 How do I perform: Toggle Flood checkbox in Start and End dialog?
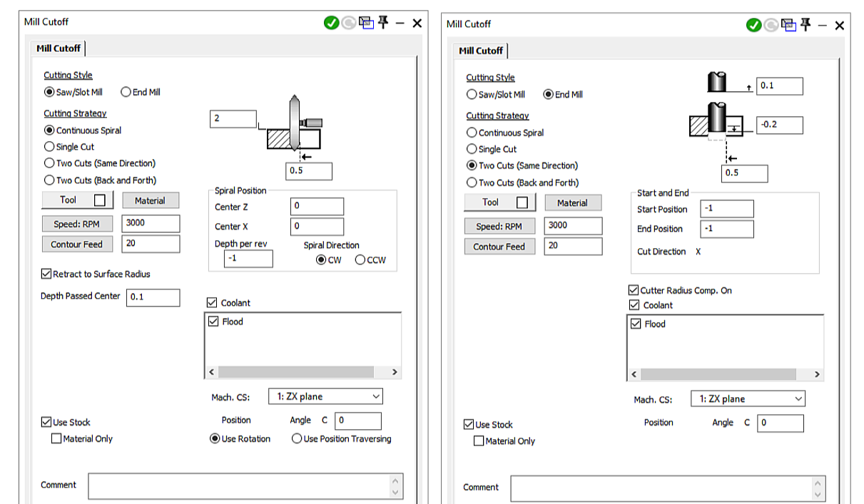tap(649, 324)
